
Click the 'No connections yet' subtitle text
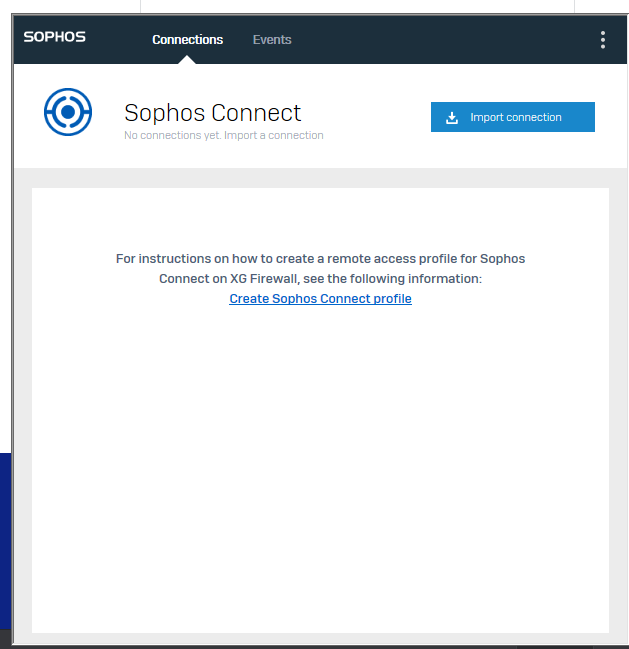point(172,135)
